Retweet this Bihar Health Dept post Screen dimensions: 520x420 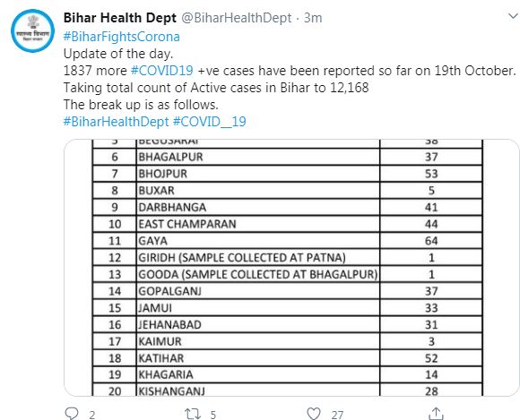click(x=193, y=414)
